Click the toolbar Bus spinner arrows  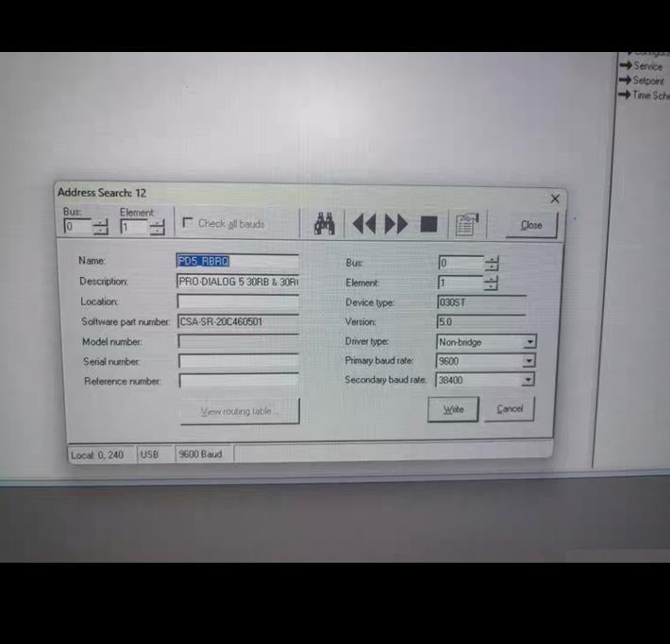[100, 227]
